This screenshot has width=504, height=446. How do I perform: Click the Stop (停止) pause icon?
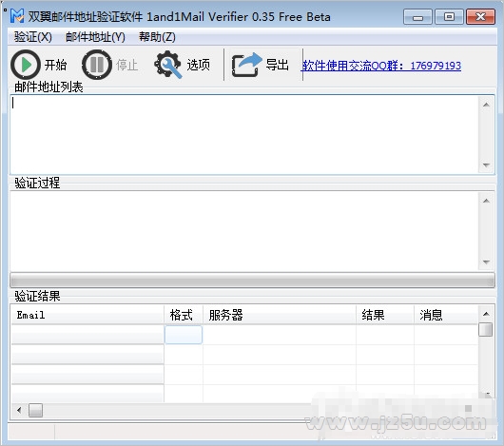97,65
